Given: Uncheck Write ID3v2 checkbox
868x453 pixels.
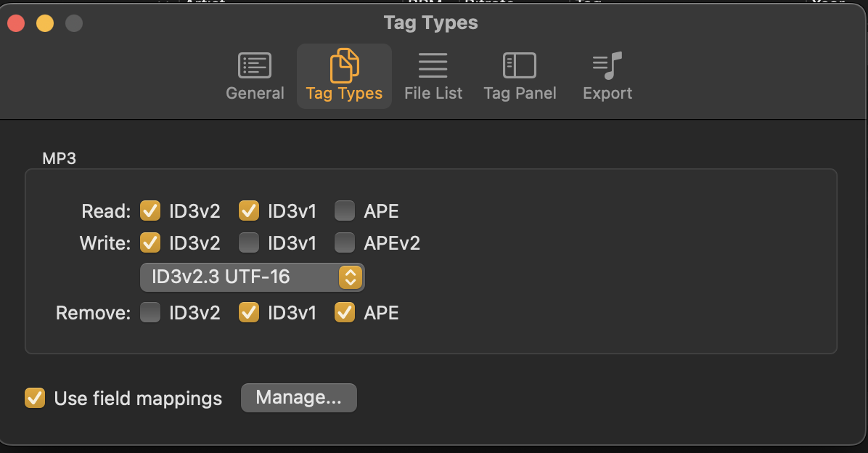Looking at the screenshot, I should pyautogui.click(x=150, y=242).
